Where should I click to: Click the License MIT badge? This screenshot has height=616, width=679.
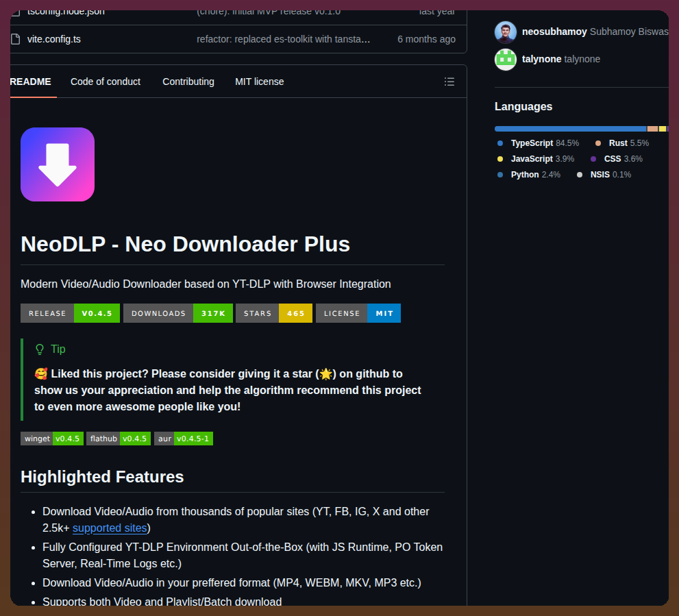coord(358,313)
